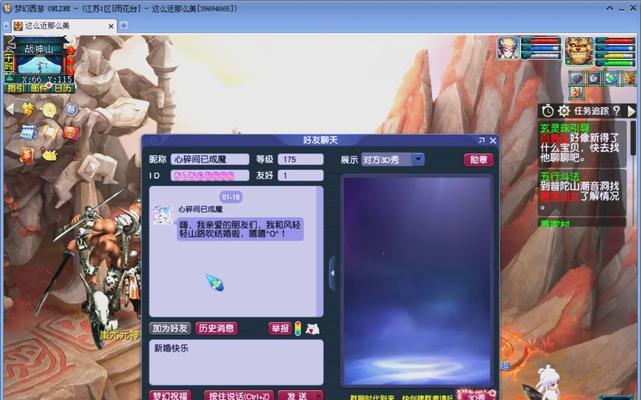Add a new tab with plus button
641x400 pixels.
tap(123, 26)
